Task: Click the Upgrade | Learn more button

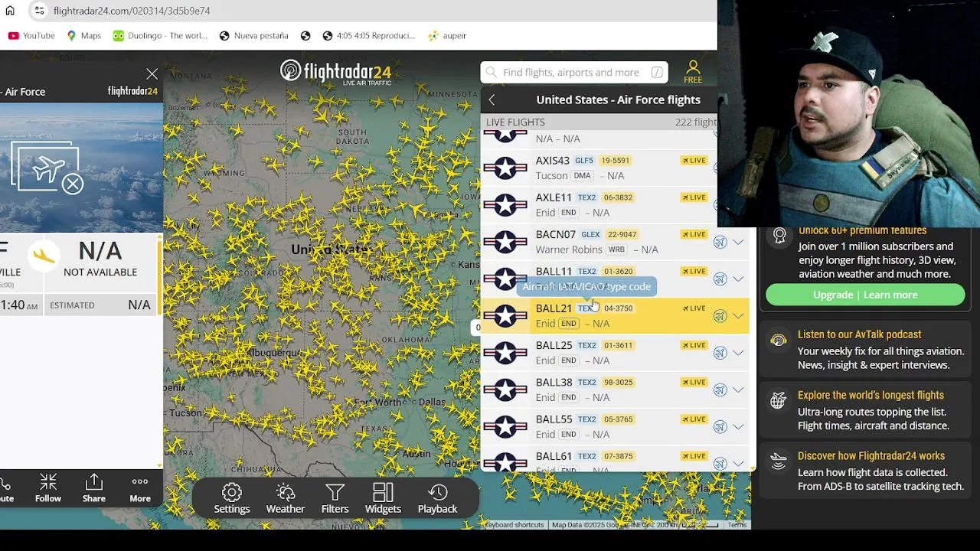Action: 865,295
